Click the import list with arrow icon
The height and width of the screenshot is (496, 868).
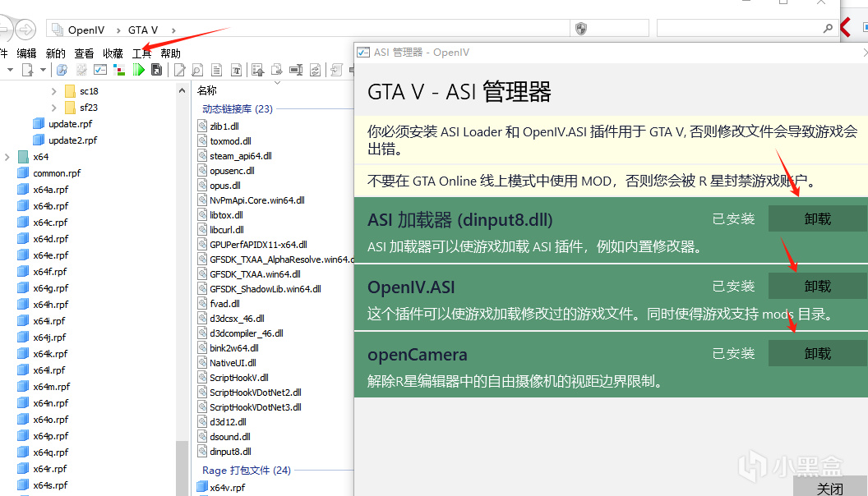258,70
